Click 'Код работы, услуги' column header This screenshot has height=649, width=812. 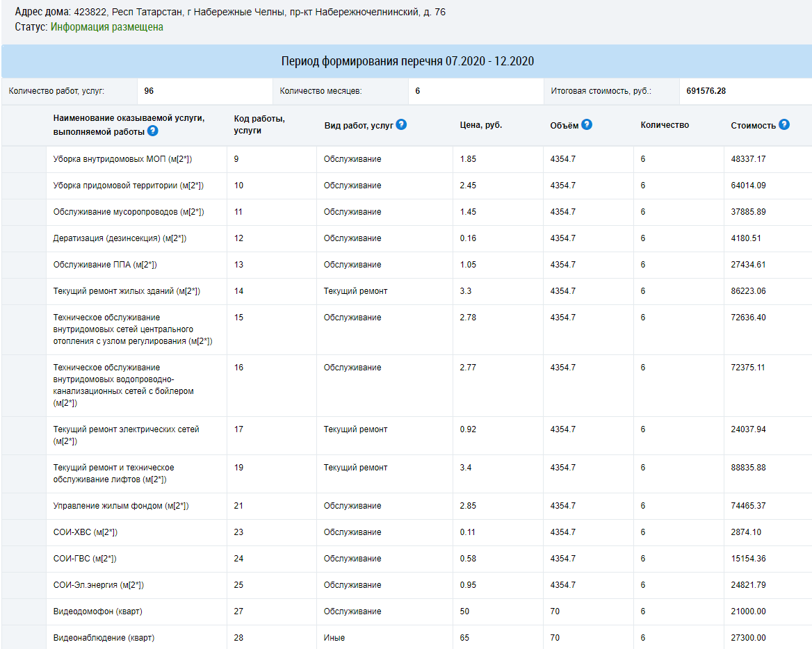pos(259,125)
